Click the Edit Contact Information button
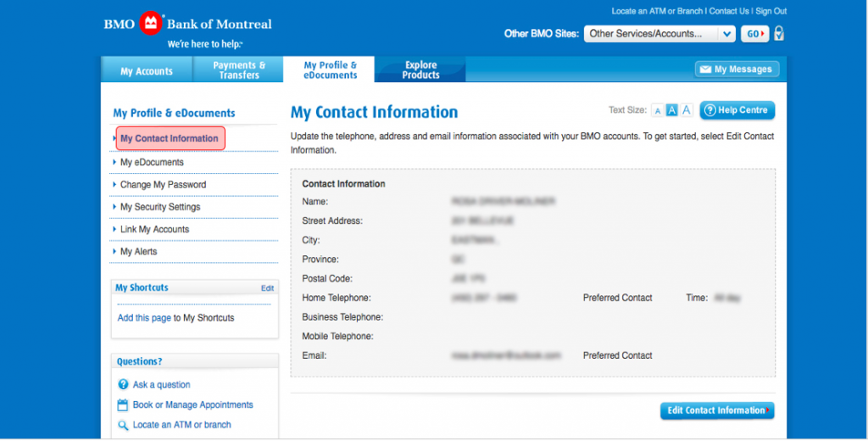 point(717,410)
